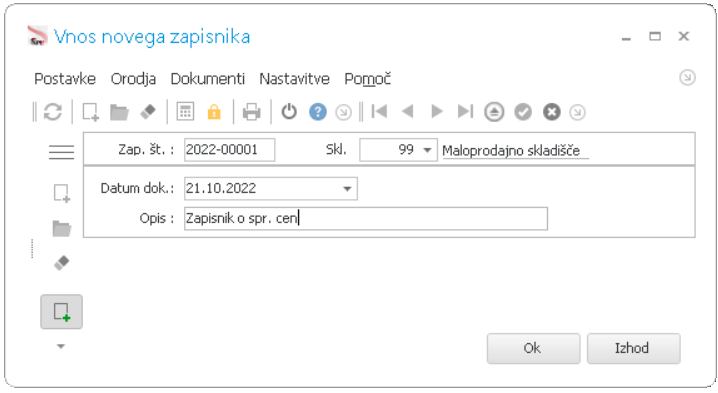Go to the first record
The width and height of the screenshot is (718, 393).
[x=379, y=111]
